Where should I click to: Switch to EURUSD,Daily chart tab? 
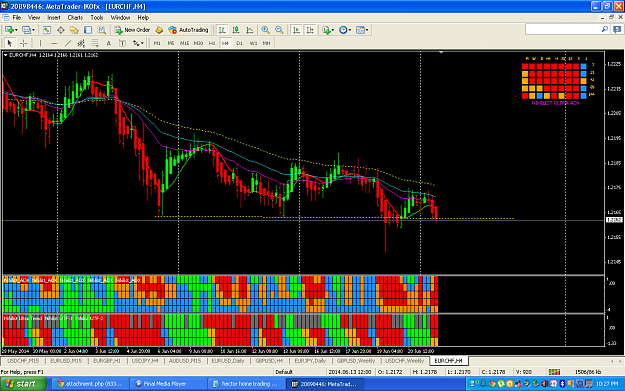pos(228,361)
